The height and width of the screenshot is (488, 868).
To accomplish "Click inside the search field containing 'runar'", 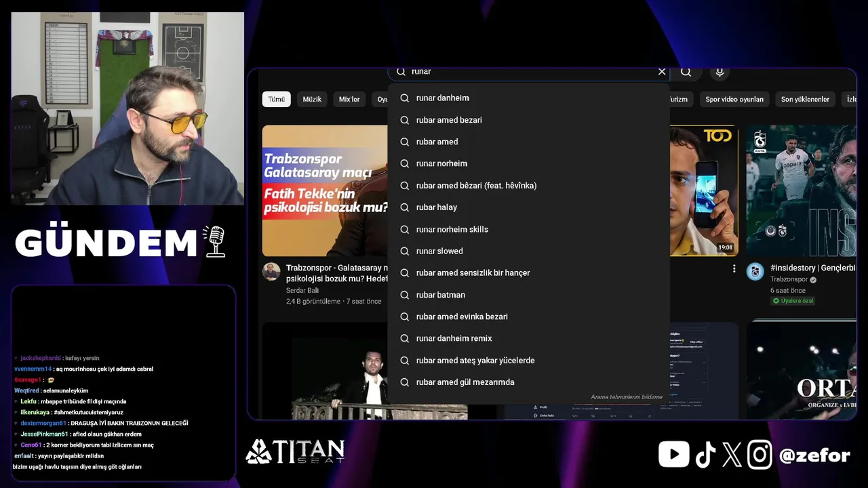I will [529, 72].
